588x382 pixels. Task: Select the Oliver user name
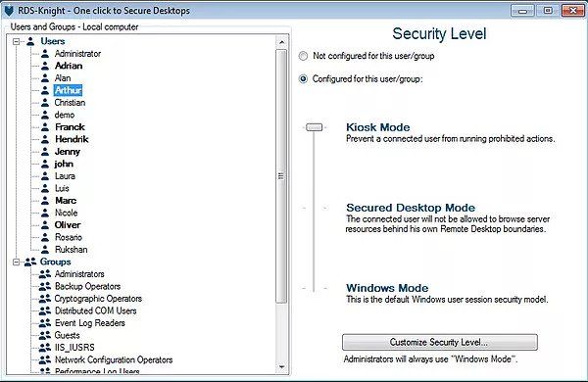(68, 225)
